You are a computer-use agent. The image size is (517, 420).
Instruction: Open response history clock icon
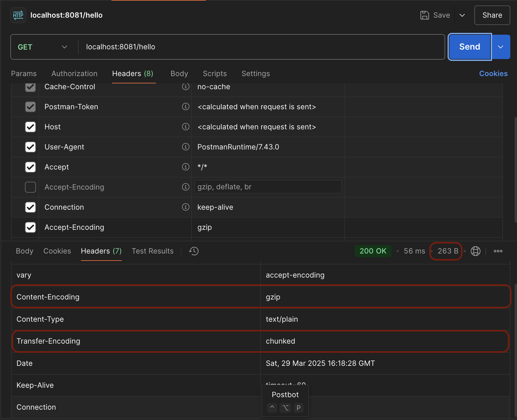coord(194,251)
